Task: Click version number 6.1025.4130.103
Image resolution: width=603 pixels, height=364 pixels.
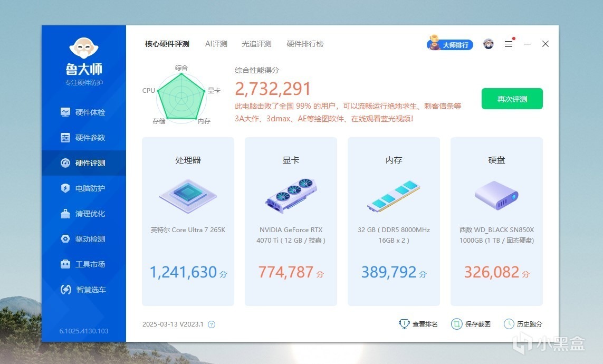Action: click(84, 331)
